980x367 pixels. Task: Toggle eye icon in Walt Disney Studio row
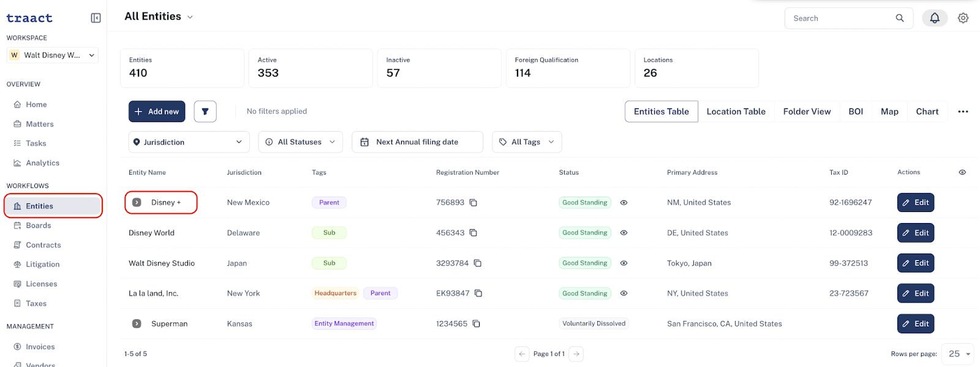[x=624, y=263]
